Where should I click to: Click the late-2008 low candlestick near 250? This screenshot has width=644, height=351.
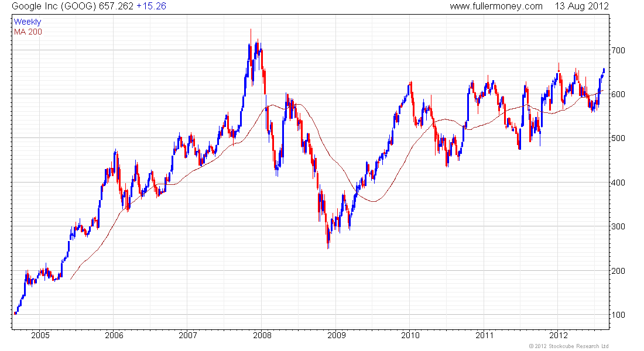click(328, 236)
